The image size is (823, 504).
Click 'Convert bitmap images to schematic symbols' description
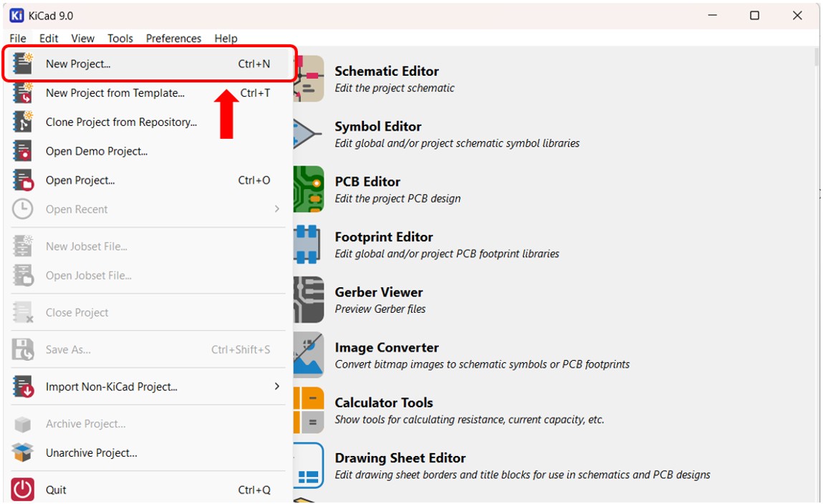pos(482,364)
